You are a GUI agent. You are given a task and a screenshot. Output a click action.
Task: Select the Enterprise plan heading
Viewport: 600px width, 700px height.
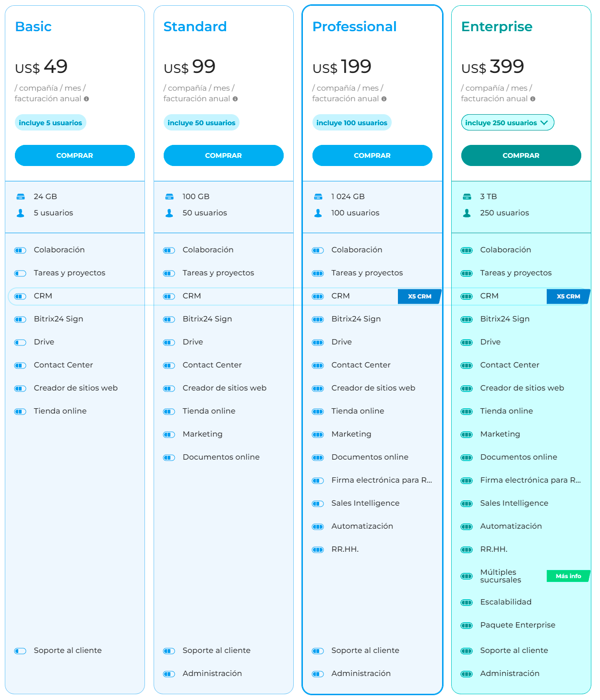(496, 26)
